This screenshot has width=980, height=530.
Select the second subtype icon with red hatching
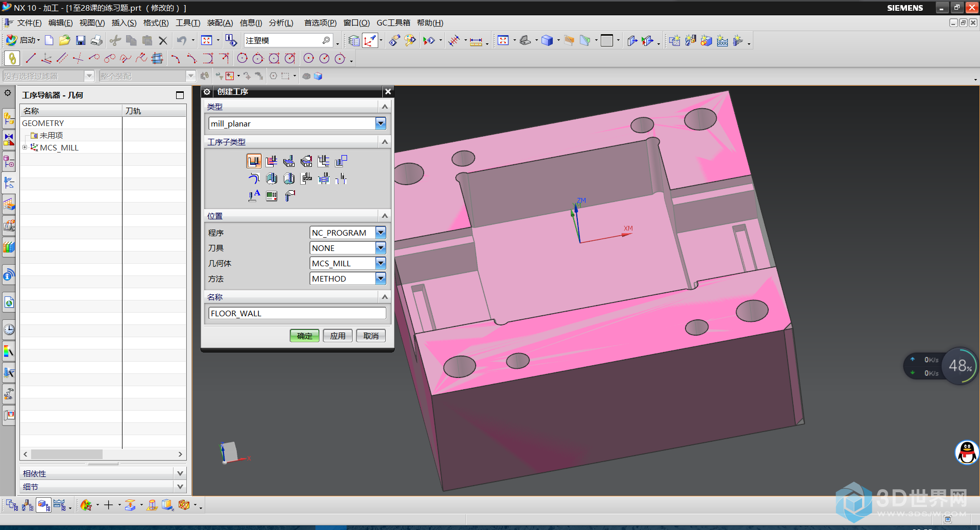click(272, 161)
